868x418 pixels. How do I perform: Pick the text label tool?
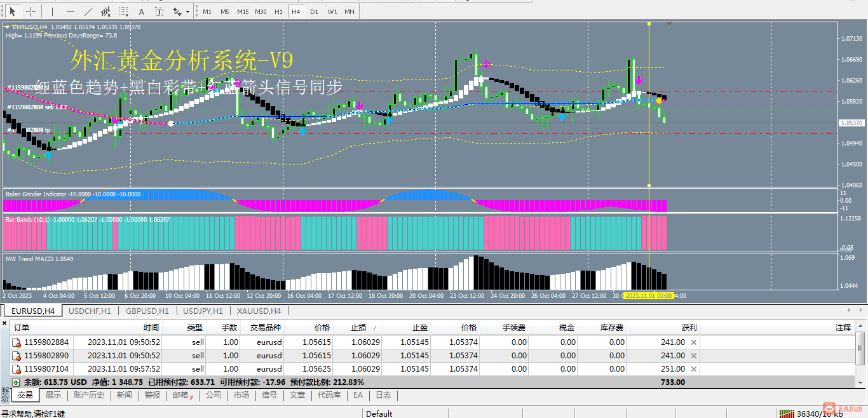click(x=159, y=11)
